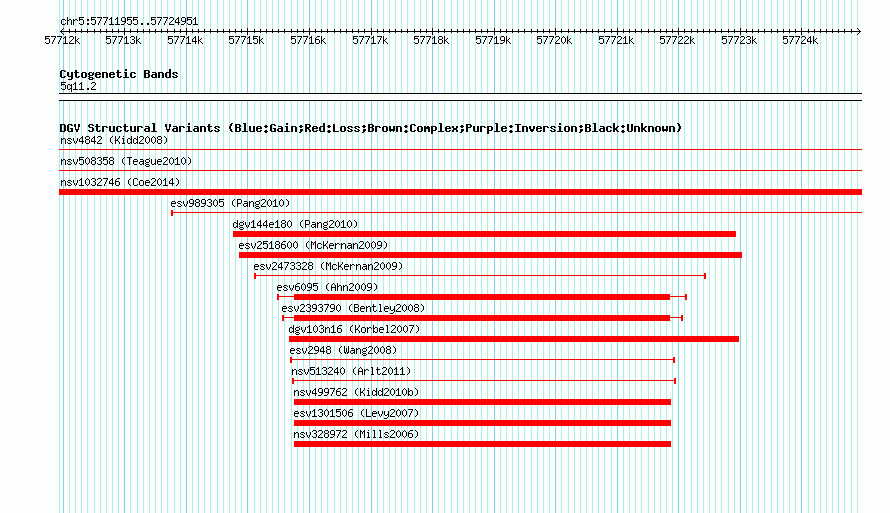Click the nsv4842 (Kidd2008) variant label
890x513 pixels.
click(114, 140)
